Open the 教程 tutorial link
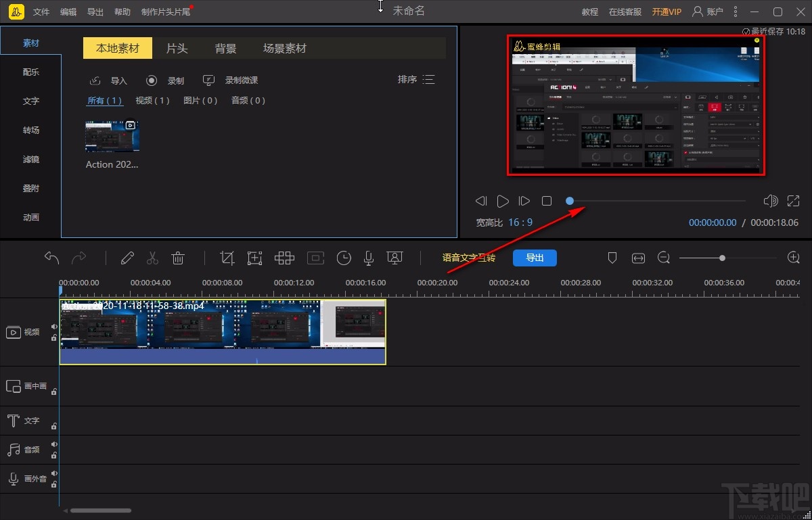 coord(590,12)
